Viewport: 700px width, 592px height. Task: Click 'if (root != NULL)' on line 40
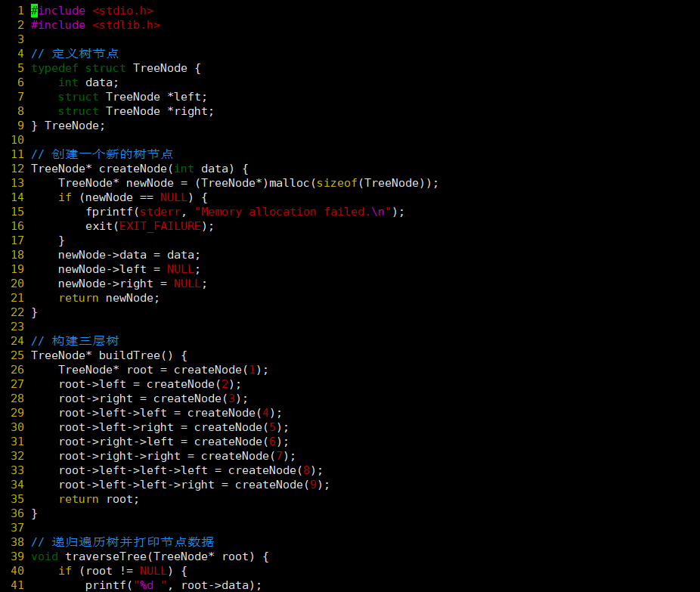pos(116,571)
